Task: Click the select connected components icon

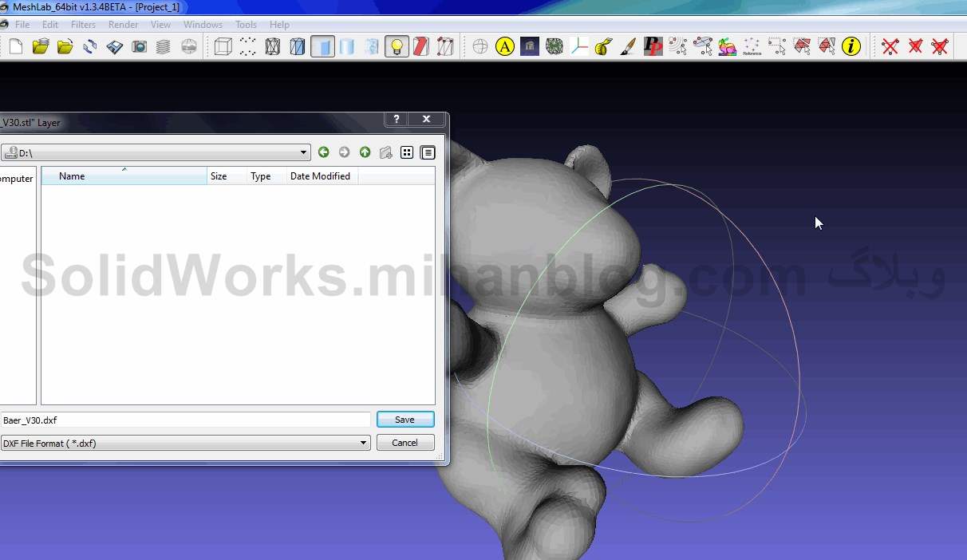Action: 703,47
